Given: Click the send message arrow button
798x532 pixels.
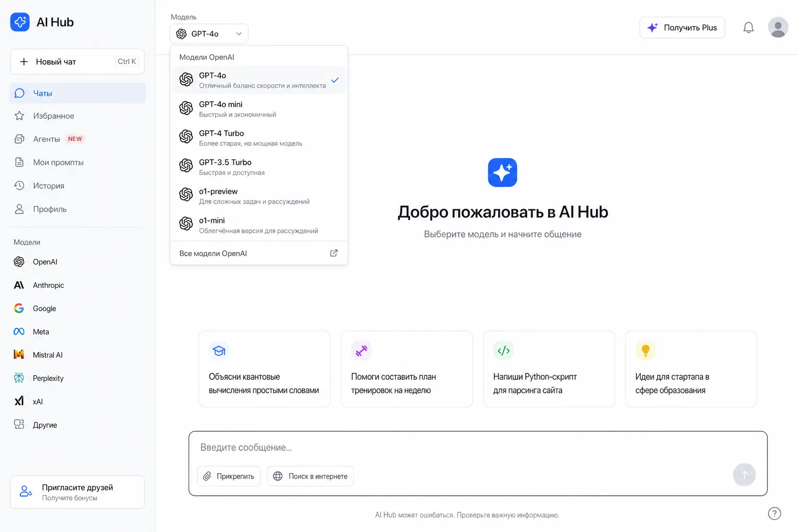Looking at the screenshot, I should [744, 475].
